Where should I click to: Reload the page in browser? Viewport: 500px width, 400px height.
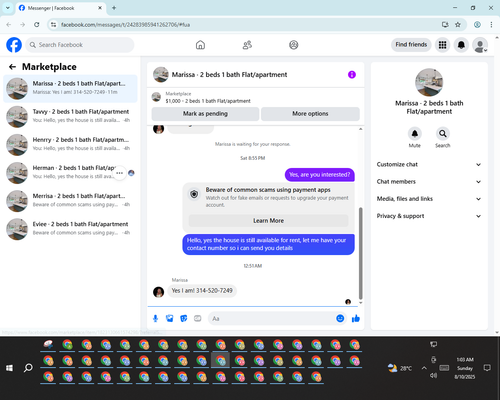(37, 25)
